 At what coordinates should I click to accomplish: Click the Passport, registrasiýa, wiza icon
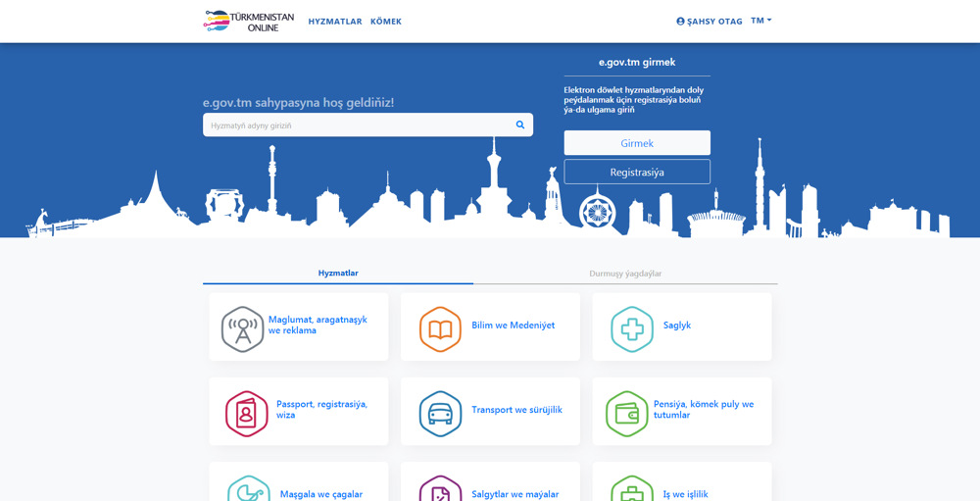[246, 414]
